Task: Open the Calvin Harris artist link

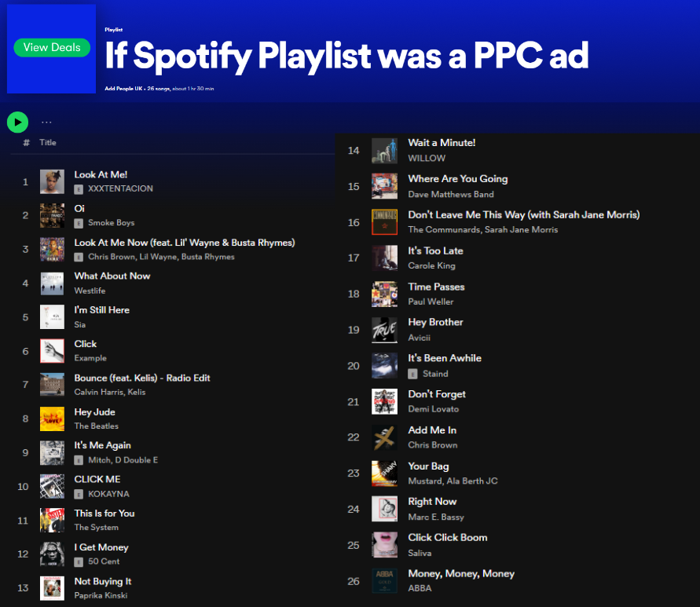Action: coord(99,392)
